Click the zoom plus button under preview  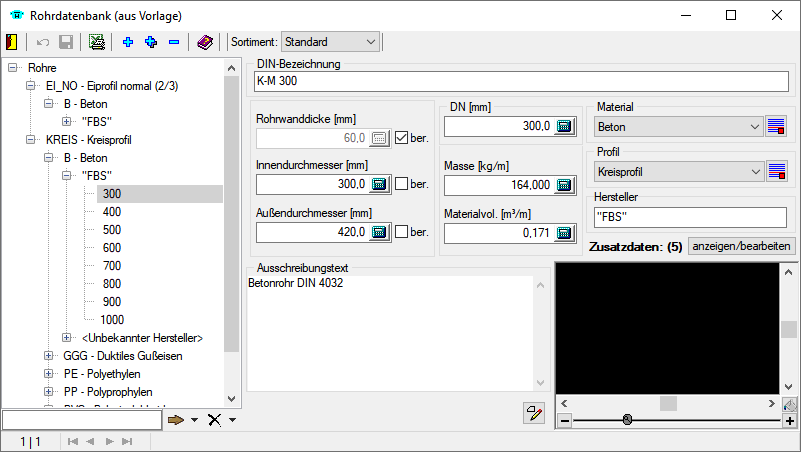point(790,421)
